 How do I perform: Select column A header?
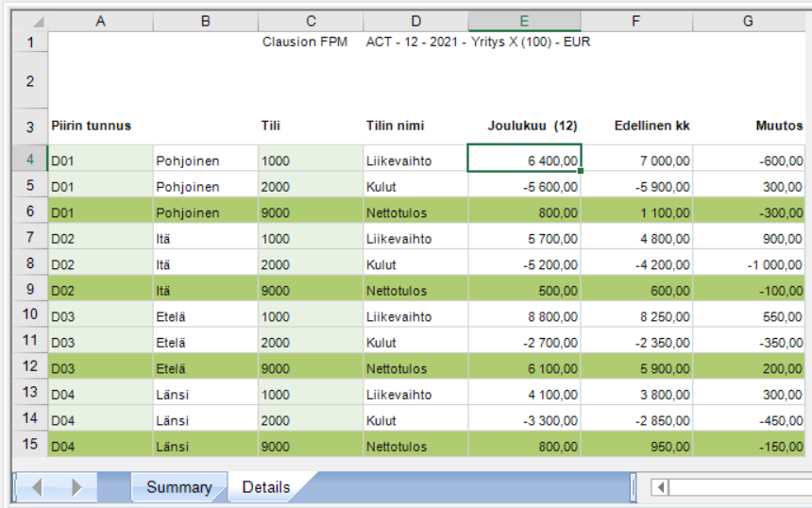100,21
